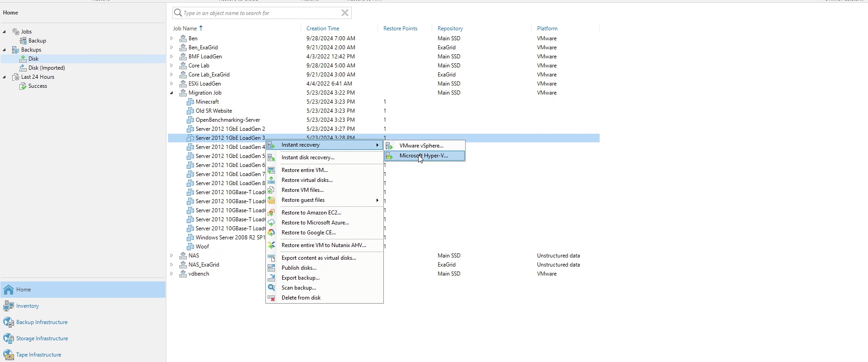Open Restore guest files submenu
This screenshot has height=362, width=868.
coord(325,200)
